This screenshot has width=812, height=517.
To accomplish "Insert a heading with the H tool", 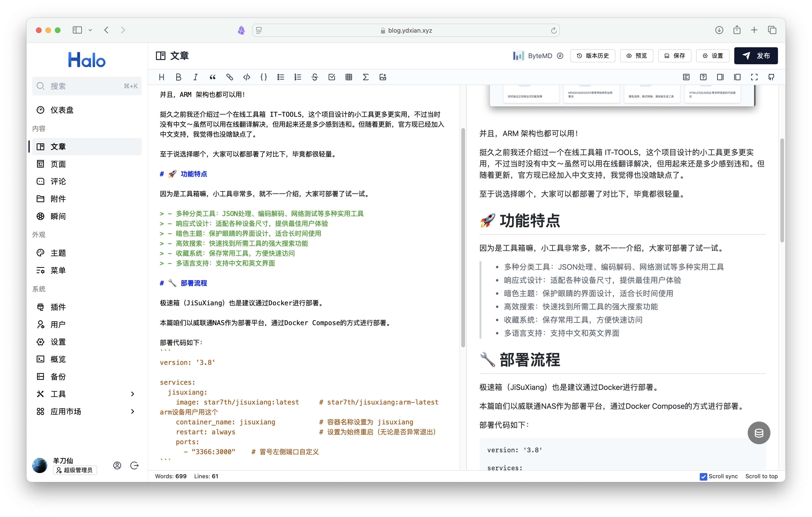I will pyautogui.click(x=161, y=77).
